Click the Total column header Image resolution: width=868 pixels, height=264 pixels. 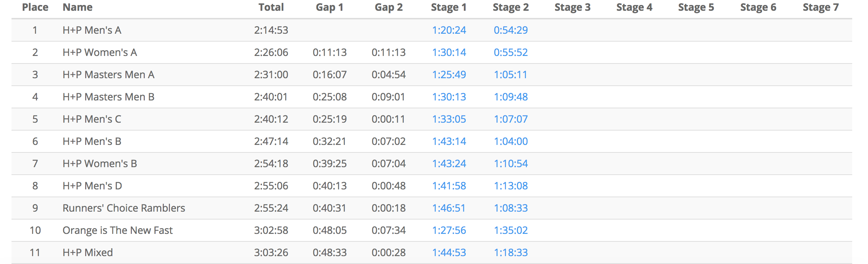pos(271,7)
